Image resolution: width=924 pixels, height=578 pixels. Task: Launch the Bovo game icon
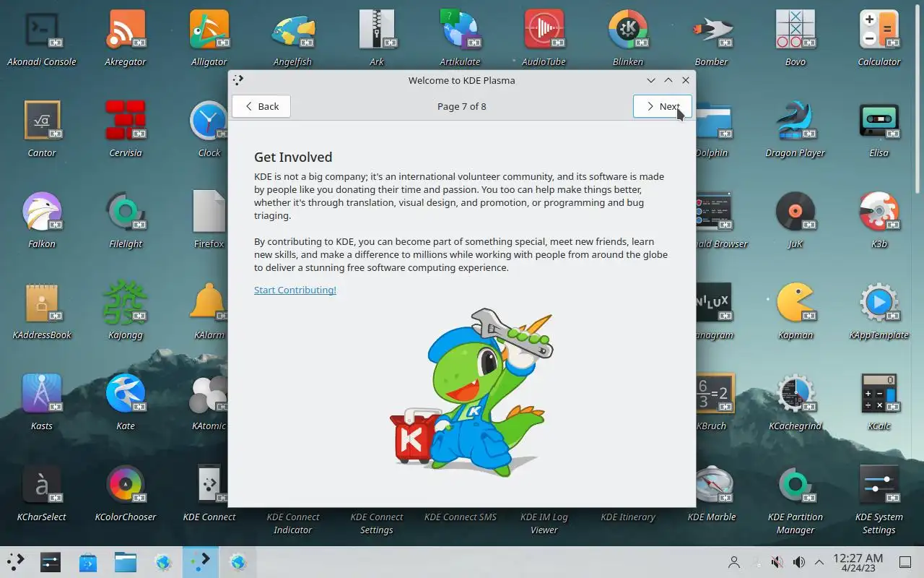pyautogui.click(x=796, y=30)
